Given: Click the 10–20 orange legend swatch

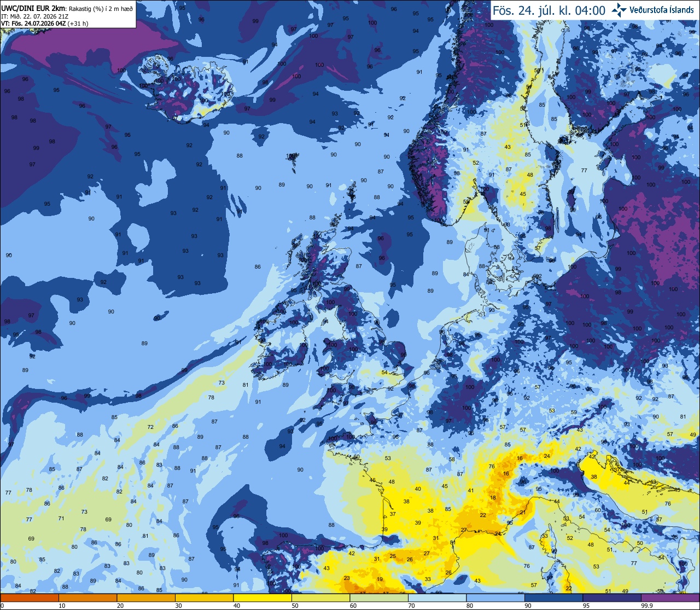Looking at the screenshot, I should [88, 597].
